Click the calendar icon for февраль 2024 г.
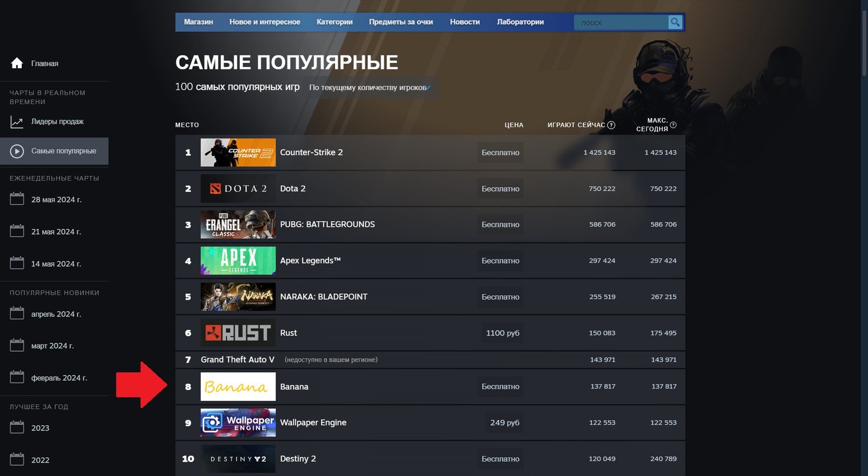The image size is (868, 476). coord(17,377)
